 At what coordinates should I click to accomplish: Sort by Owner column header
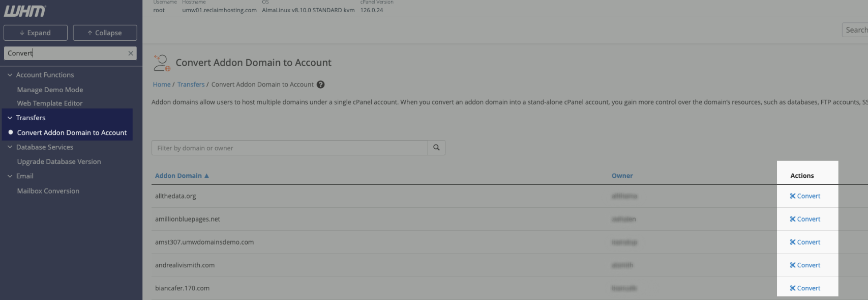tap(622, 176)
